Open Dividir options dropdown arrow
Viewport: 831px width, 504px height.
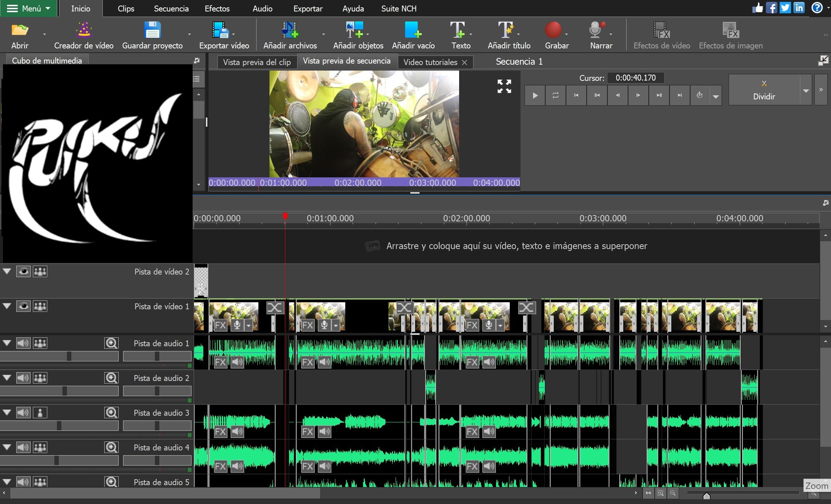[x=806, y=91]
